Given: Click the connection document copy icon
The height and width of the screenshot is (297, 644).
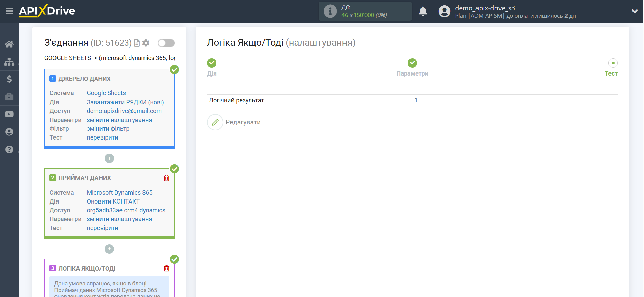Looking at the screenshot, I should click(x=137, y=43).
